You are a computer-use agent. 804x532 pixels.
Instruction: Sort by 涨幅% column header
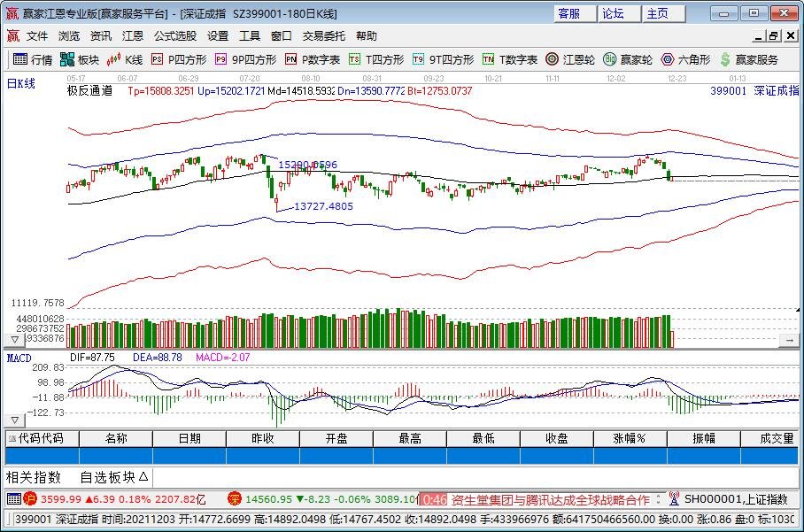coord(630,438)
